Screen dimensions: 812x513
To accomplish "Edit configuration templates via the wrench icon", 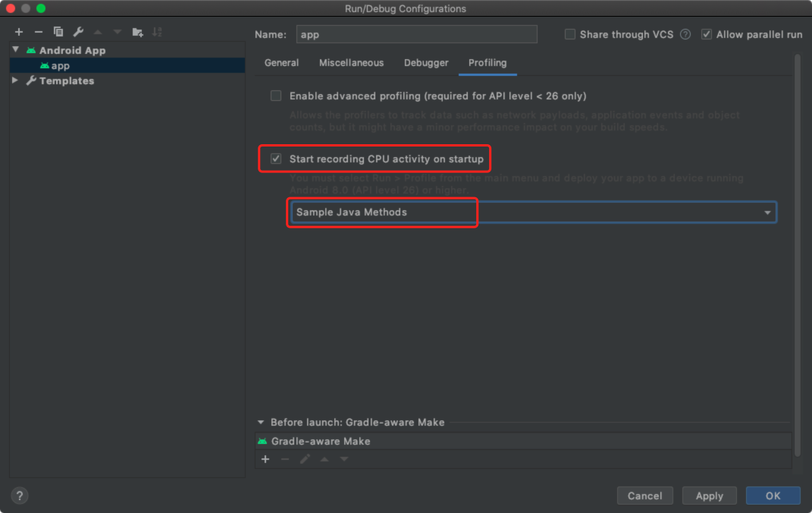I will [x=77, y=32].
